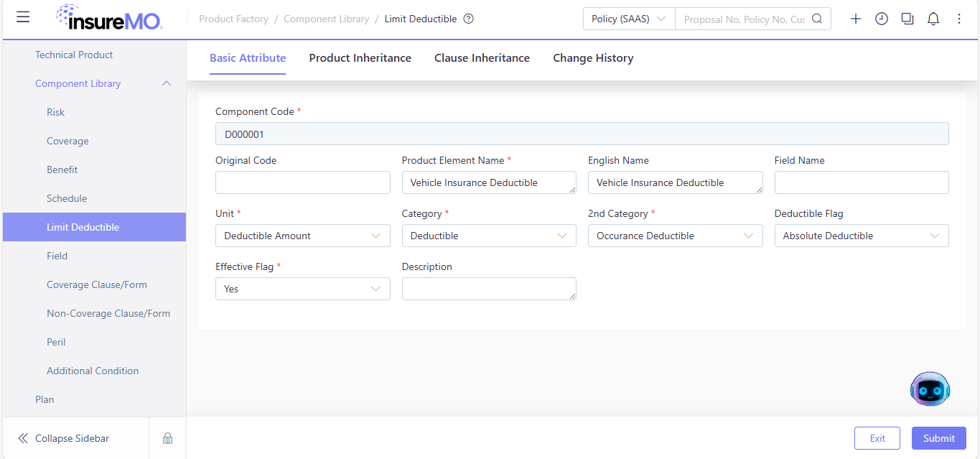Open the hamburger menu icon
This screenshot has height=459, width=980.
(23, 17)
